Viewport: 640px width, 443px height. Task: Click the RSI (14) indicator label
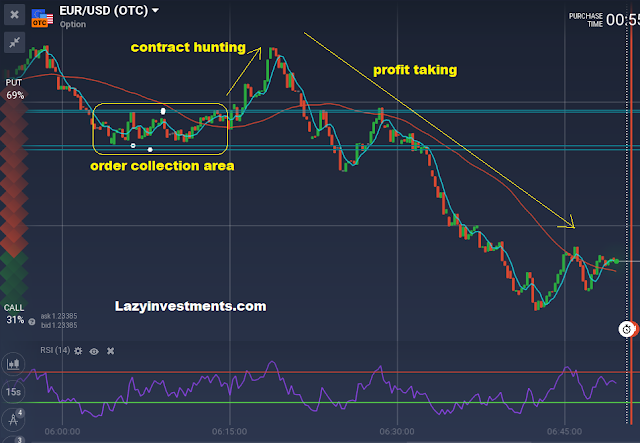coord(55,350)
